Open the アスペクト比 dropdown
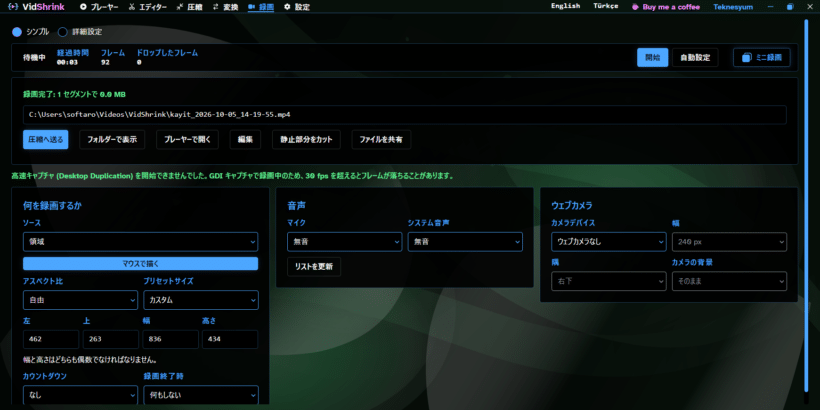The image size is (820, 410). pyautogui.click(x=81, y=300)
